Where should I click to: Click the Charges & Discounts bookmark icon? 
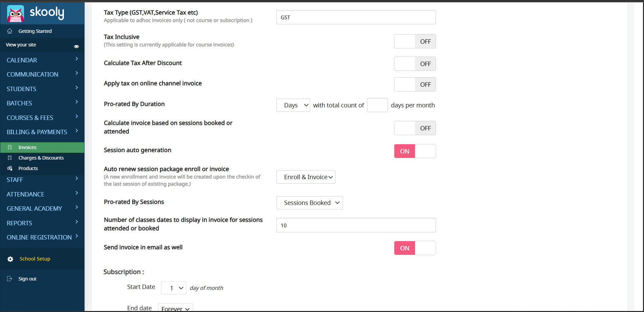point(10,158)
